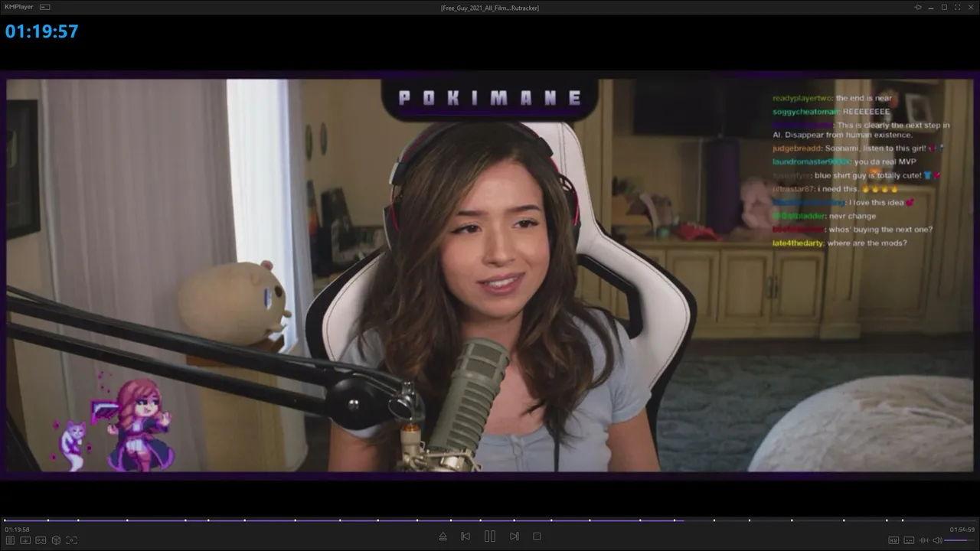Skip to the previous track

coord(465,536)
